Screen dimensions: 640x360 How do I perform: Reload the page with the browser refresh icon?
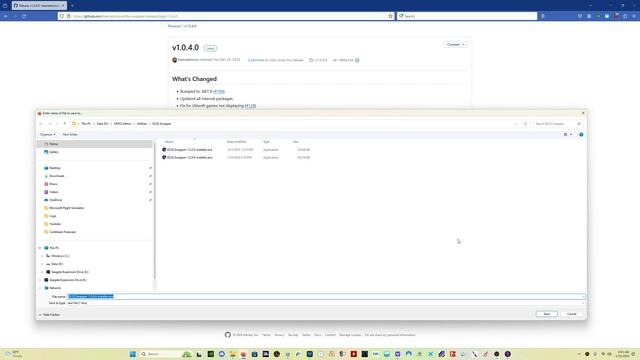click(24, 16)
